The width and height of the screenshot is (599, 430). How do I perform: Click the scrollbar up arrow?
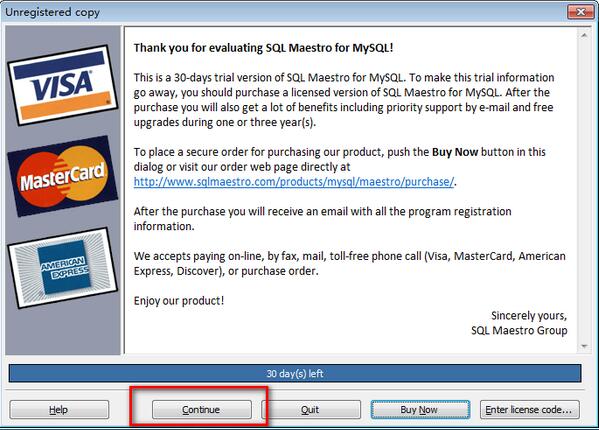click(584, 35)
